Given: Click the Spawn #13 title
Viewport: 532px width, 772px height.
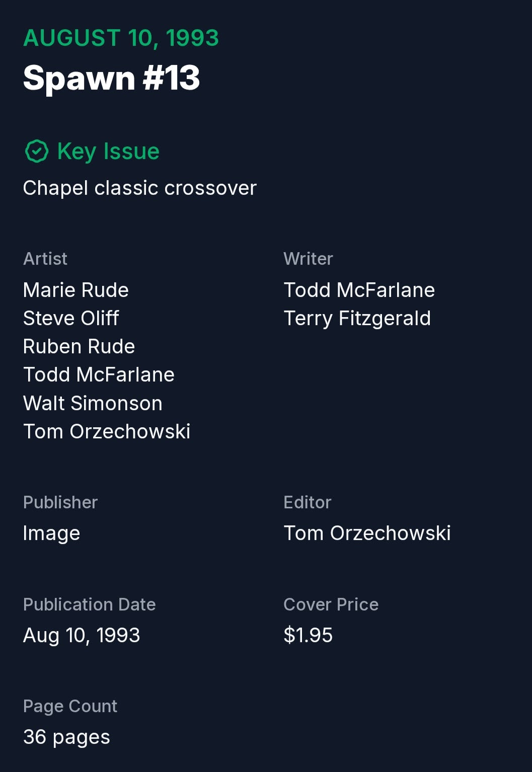Looking at the screenshot, I should pos(111,78).
